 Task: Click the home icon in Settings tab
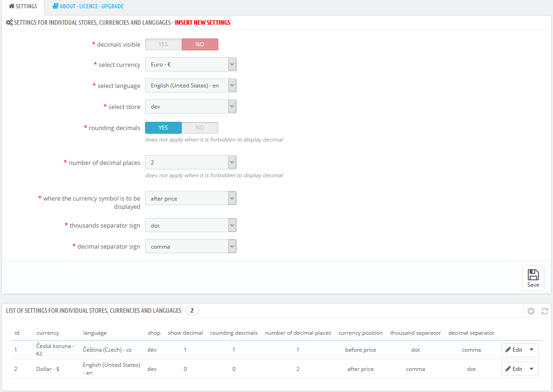tap(11, 6)
